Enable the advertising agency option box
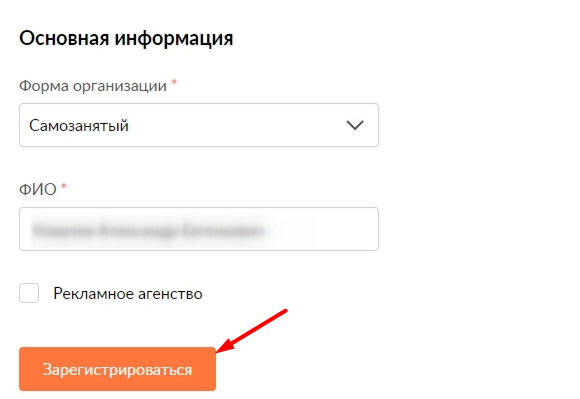 pos(29,293)
